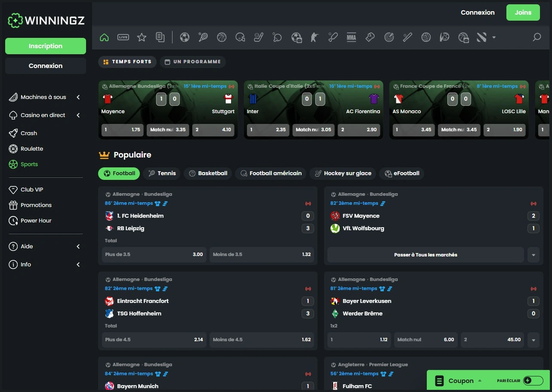Viewport: 552px width, 392px height.
Task: Select the ice hockey stick toolbar icon
Action: (x=259, y=37)
